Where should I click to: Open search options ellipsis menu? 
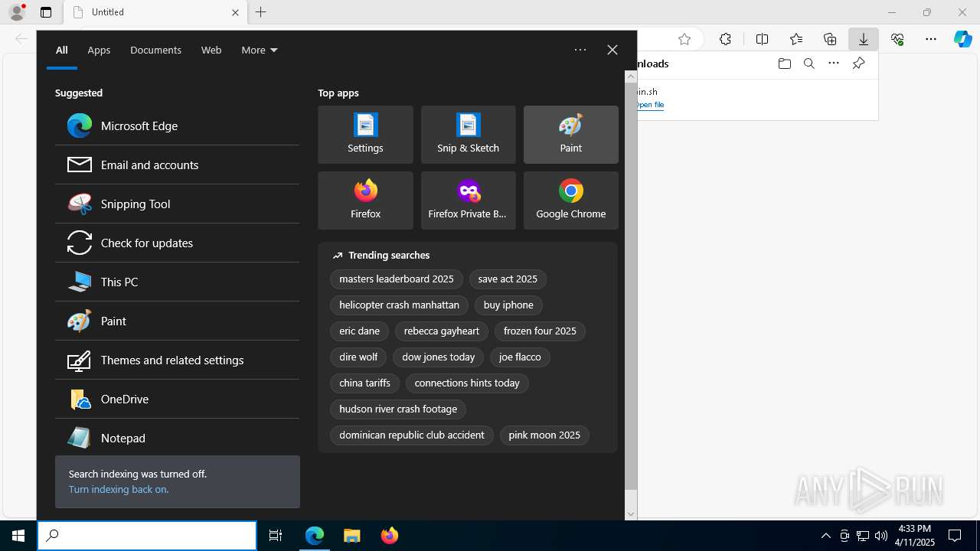pyautogui.click(x=580, y=50)
